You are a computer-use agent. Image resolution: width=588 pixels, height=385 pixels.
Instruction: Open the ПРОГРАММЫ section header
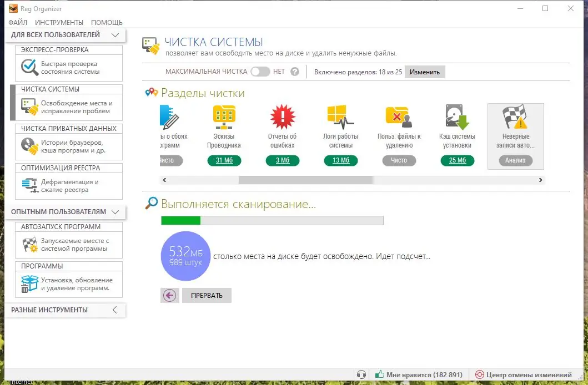pyautogui.click(x=69, y=266)
